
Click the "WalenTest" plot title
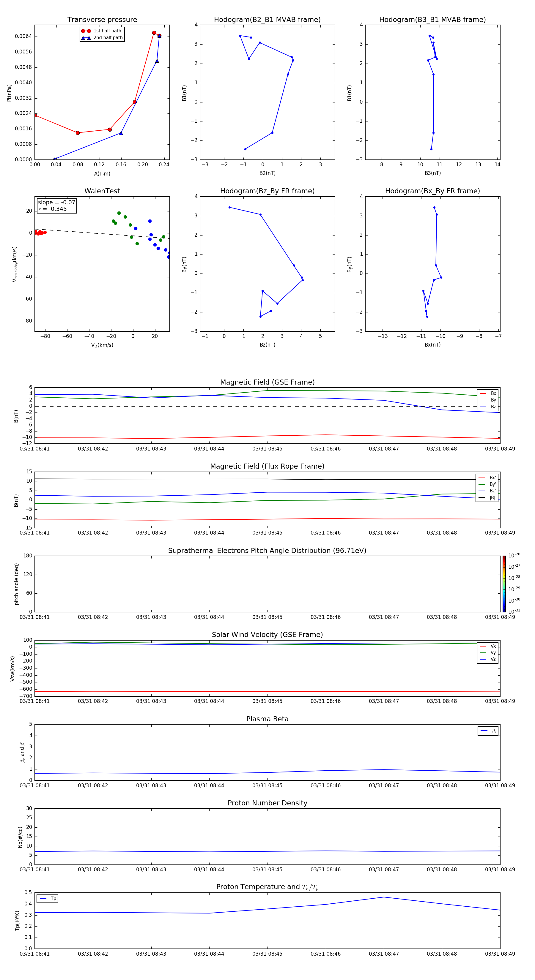[x=102, y=191]
